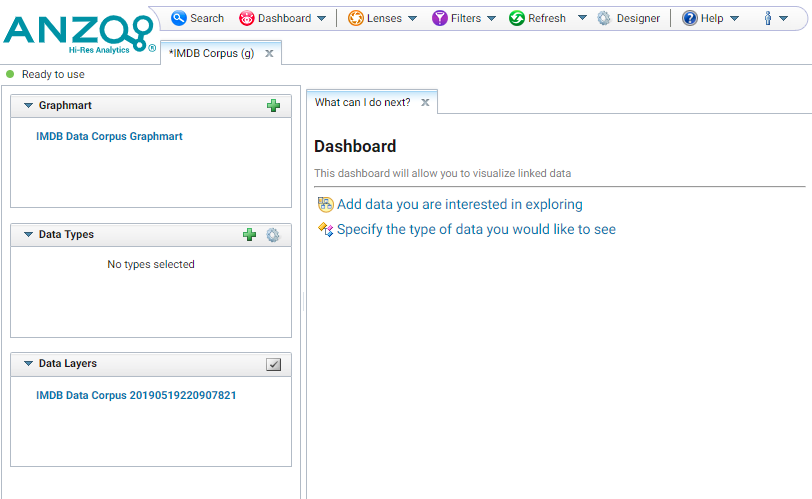Click the panel splitter handle

tap(303, 301)
